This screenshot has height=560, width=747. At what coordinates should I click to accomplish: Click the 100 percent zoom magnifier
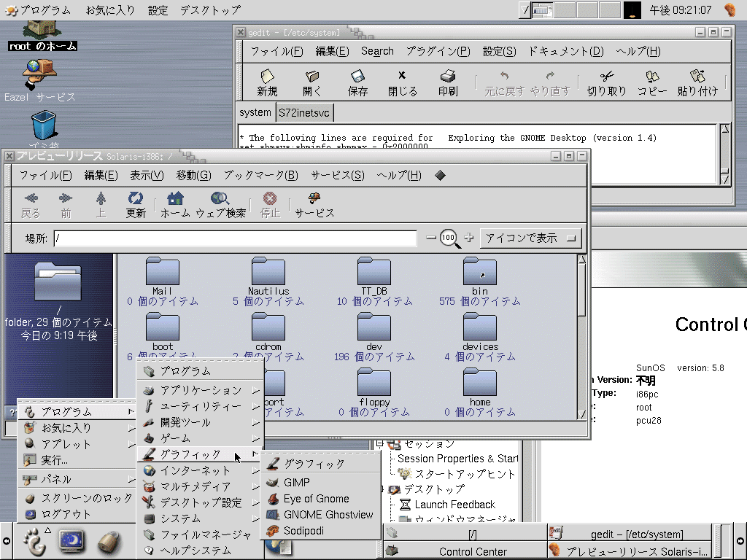449,238
